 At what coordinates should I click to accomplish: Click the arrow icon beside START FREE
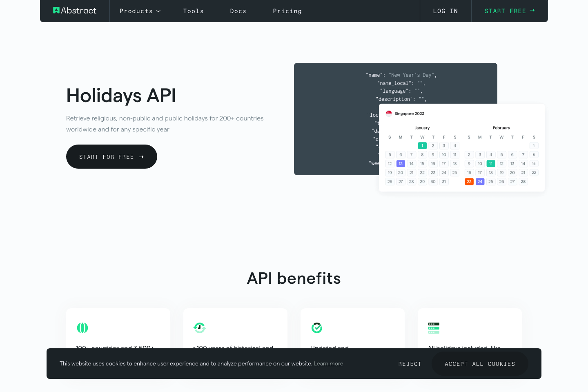(532, 11)
